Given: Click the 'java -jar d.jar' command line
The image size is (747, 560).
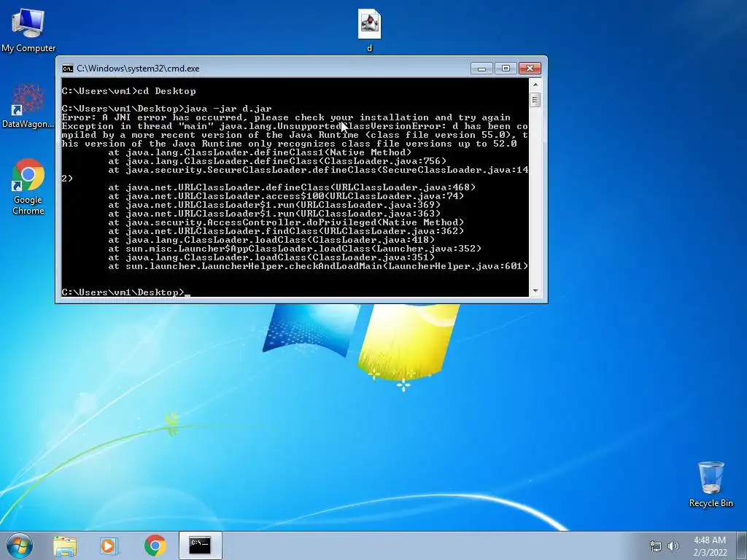Looking at the screenshot, I should 167,109.
